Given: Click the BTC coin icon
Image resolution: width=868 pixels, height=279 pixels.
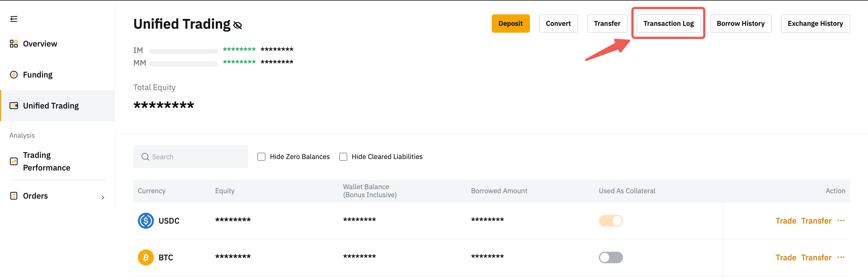Looking at the screenshot, I should pyautogui.click(x=146, y=257).
